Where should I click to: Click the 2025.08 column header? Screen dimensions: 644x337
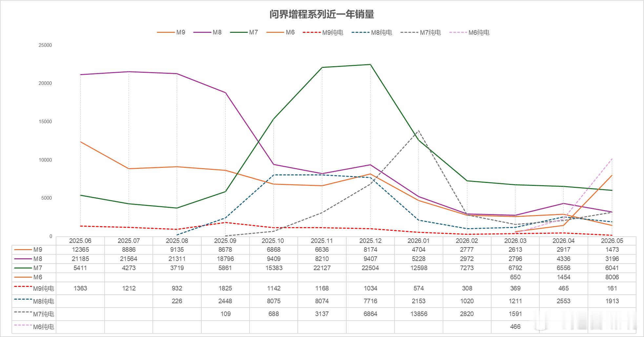pos(177,241)
